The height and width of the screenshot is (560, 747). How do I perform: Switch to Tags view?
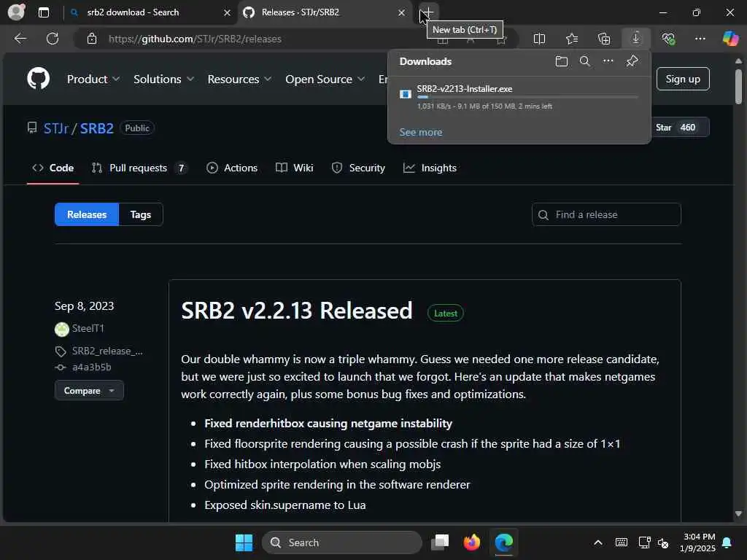click(141, 214)
